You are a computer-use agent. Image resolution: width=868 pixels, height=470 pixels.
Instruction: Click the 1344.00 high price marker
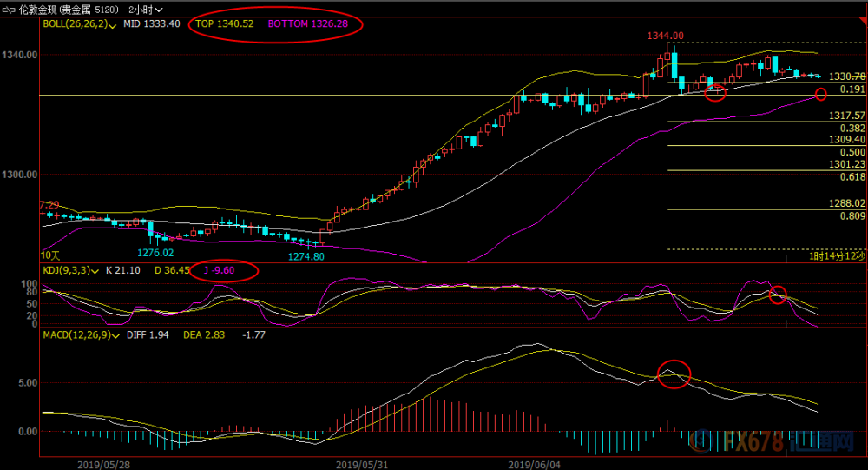click(666, 36)
